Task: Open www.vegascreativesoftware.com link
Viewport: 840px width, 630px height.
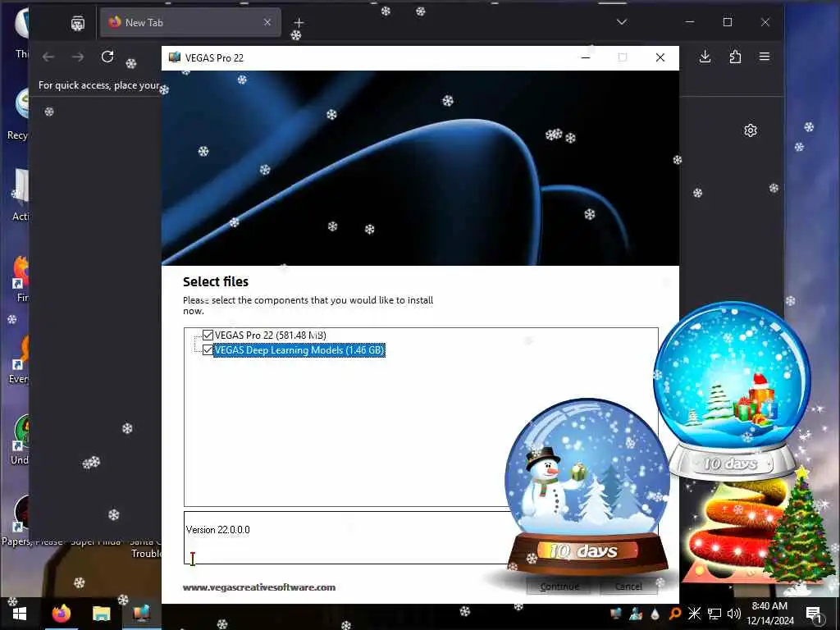Action: [259, 587]
